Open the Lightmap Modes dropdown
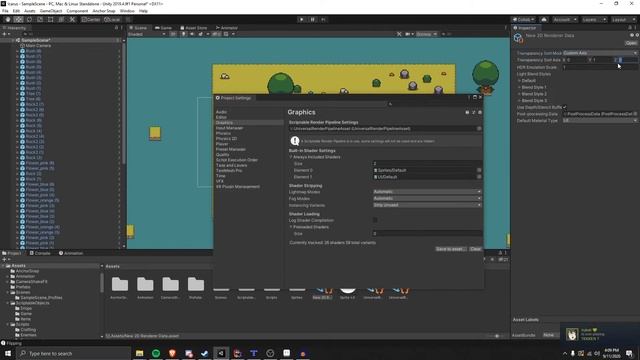Image resolution: width=640 pixels, height=360 pixels. (427, 192)
